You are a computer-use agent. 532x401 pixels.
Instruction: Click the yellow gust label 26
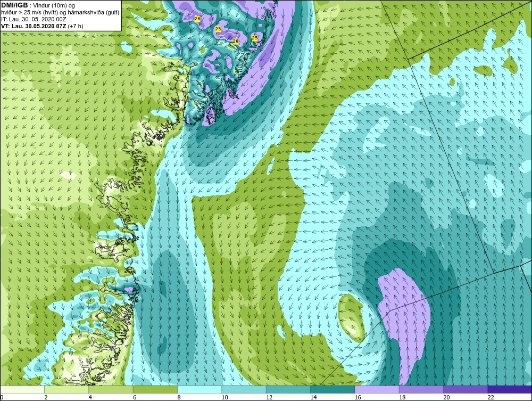[197, 19]
